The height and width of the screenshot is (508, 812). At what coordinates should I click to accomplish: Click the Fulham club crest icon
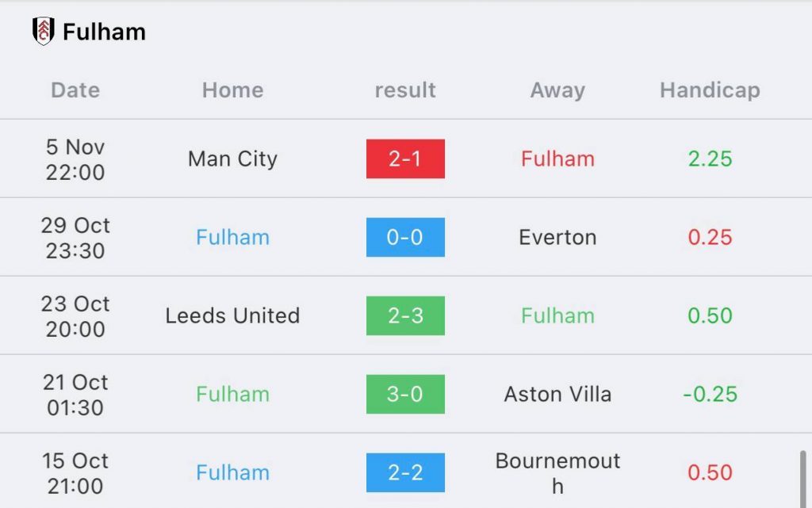(43, 32)
